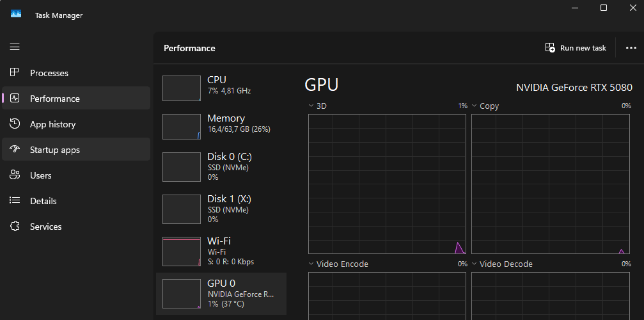Click the Video Encode graph

388,296
